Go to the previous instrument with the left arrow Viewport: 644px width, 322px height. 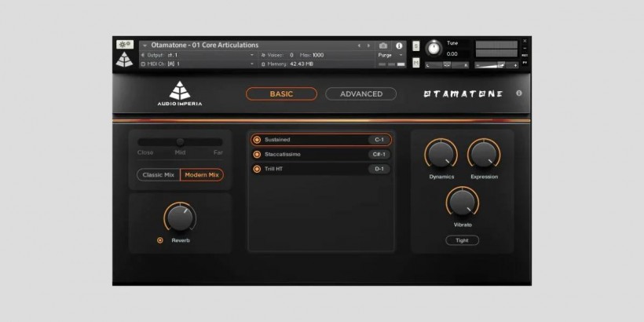pos(359,46)
